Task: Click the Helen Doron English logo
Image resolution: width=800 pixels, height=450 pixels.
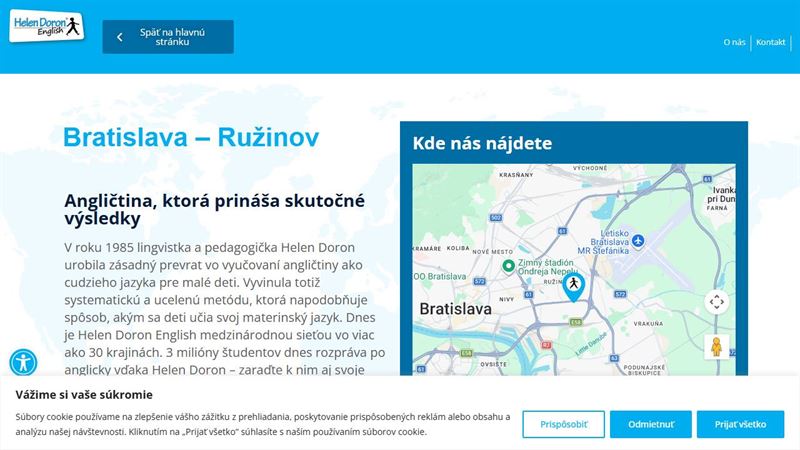Action: pos(47,26)
